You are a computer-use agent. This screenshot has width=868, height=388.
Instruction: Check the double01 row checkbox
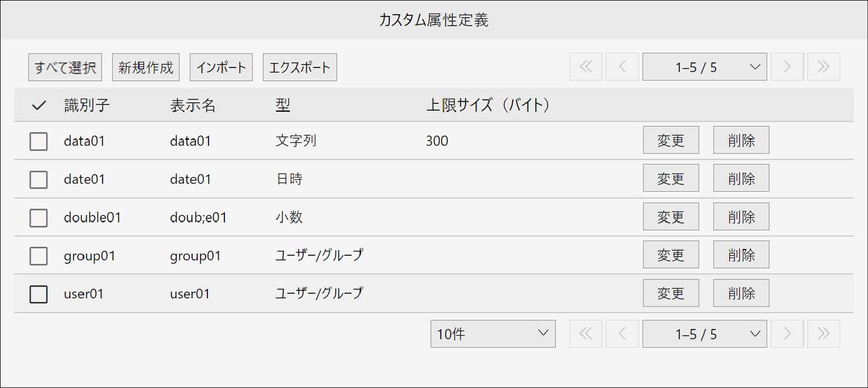[x=39, y=217]
